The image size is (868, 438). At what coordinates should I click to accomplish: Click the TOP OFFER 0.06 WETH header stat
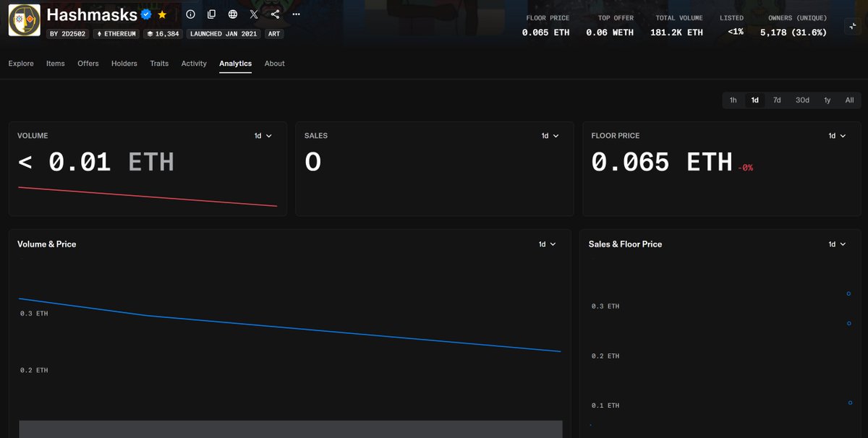610,25
